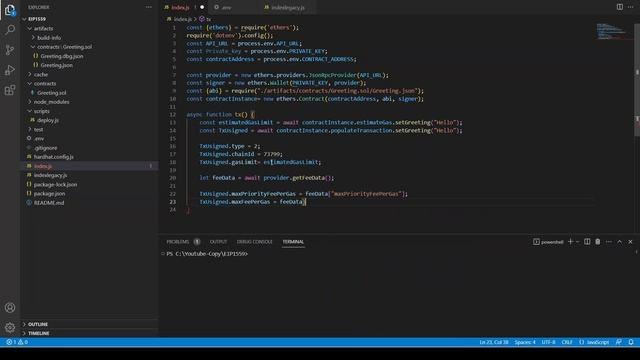Open the Extensions view
Image resolution: width=640 pixels, height=360 pixels.
tap(10, 90)
